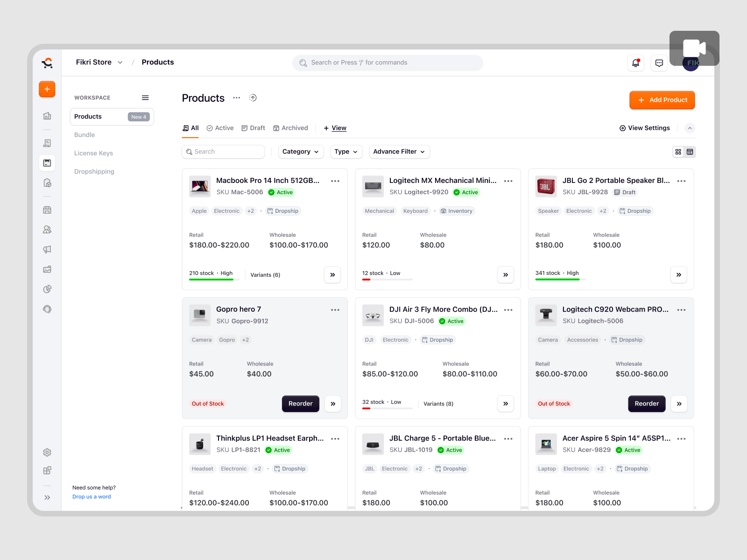747x560 pixels.
Task: Open the Category filter dropdown
Action: (x=301, y=152)
